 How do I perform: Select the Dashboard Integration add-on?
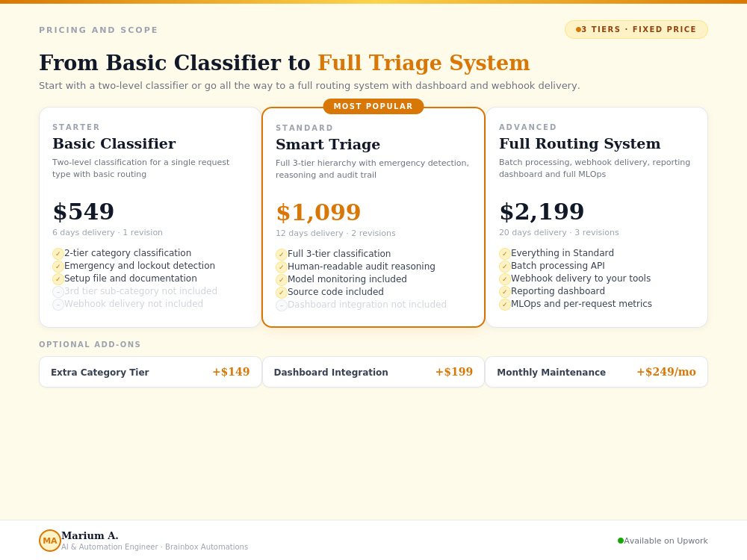(373, 372)
